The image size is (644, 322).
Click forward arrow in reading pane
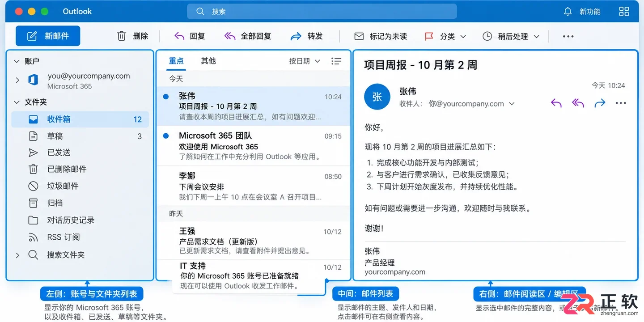tap(600, 103)
